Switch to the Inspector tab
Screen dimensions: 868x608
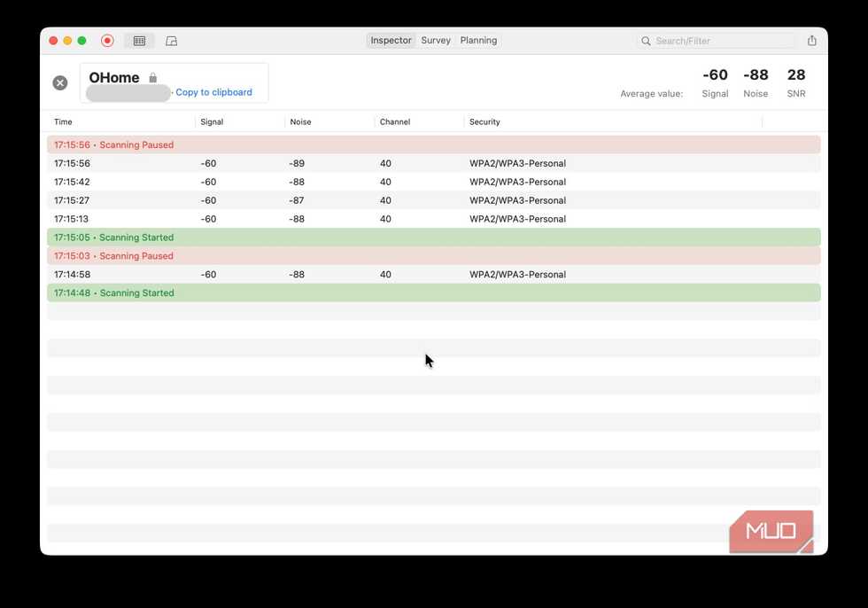(x=391, y=41)
